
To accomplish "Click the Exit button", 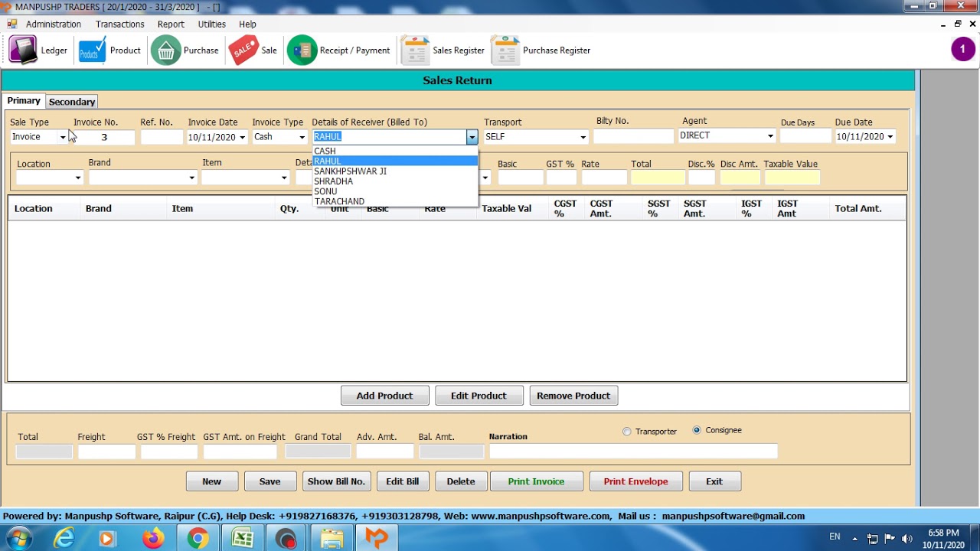I will pyautogui.click(x=714, y=481).
